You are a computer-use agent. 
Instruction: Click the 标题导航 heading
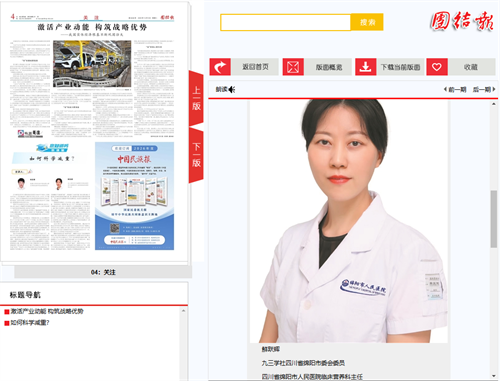point(25,295)
